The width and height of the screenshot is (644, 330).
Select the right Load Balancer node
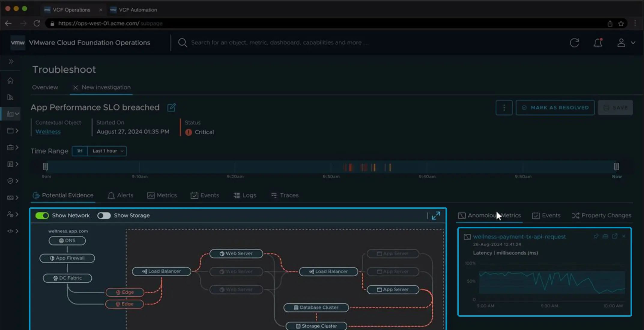coord(328,271)
